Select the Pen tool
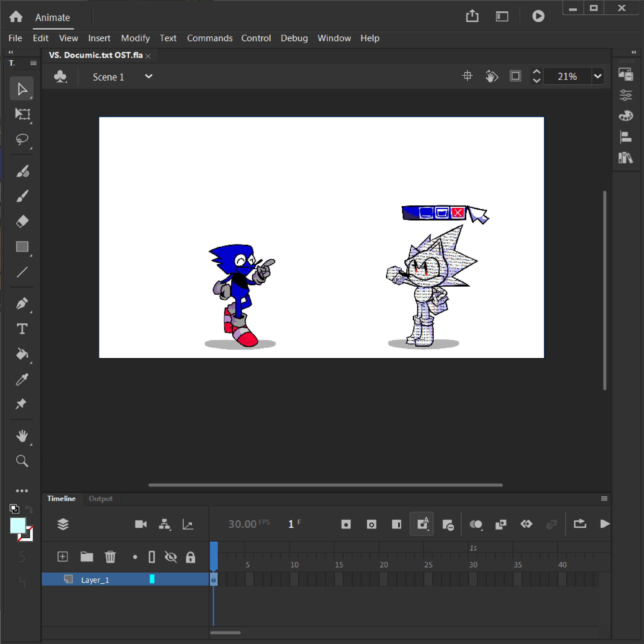The image size is (644, 644). click(x=22, y=304)
